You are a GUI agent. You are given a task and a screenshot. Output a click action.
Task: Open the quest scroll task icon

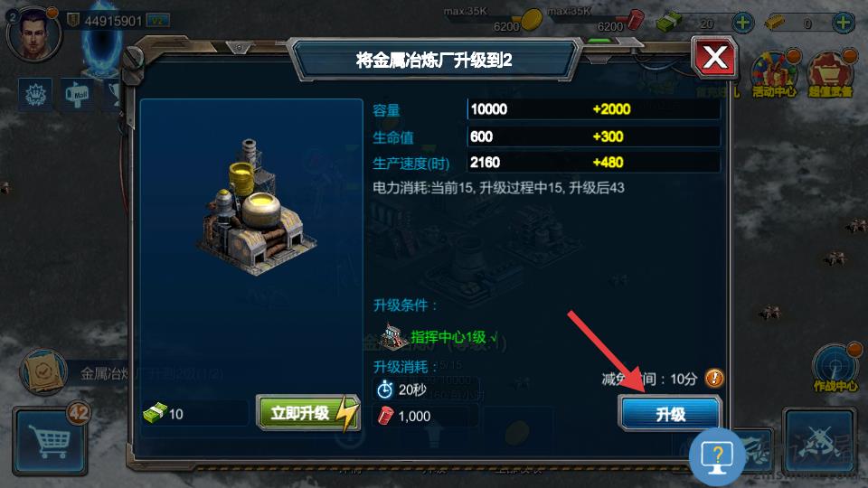click(43, 373)
